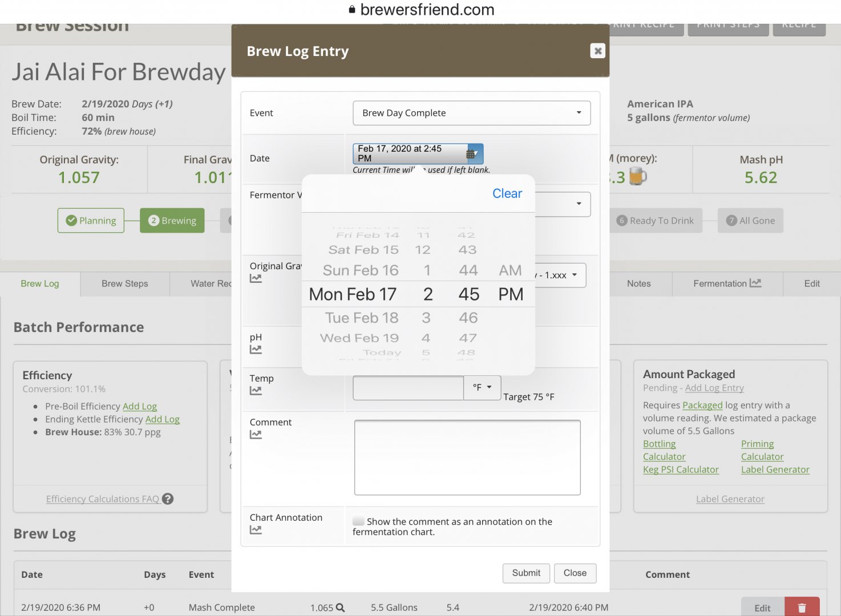Click the chart icon under Comment label

click(256, 435)
